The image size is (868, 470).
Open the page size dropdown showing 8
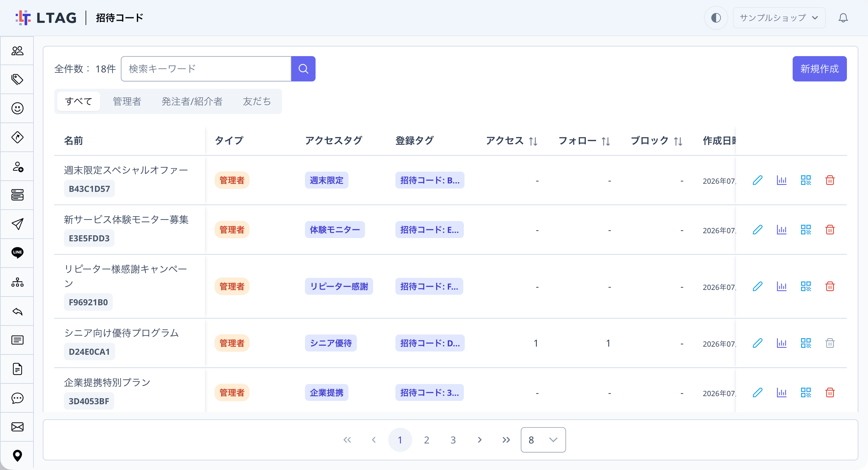click(543, 440)
